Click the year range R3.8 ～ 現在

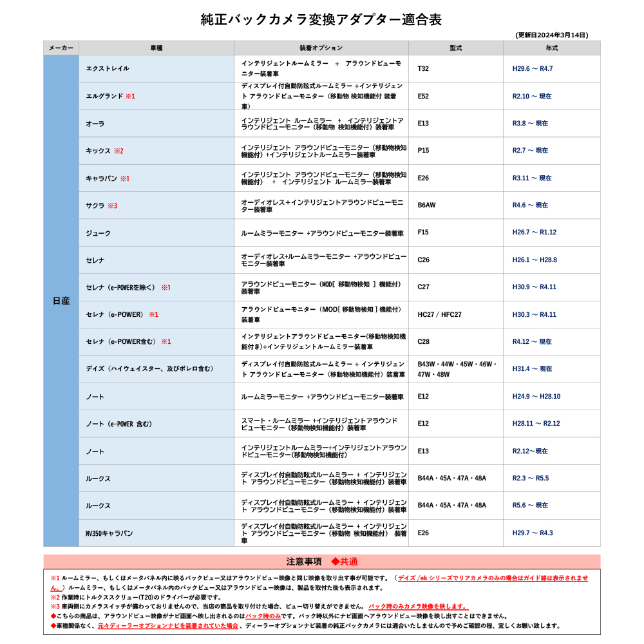(x=530, y=123)
